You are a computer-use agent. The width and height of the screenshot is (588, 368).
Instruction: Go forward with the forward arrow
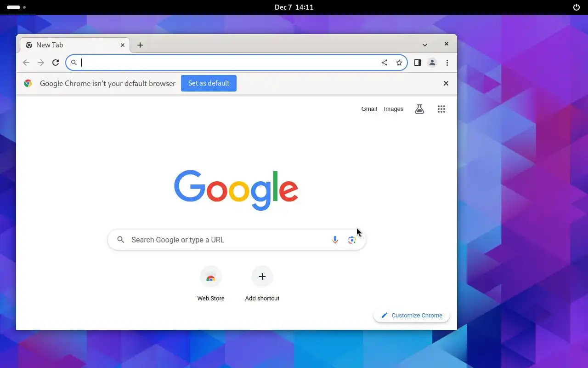41,63
